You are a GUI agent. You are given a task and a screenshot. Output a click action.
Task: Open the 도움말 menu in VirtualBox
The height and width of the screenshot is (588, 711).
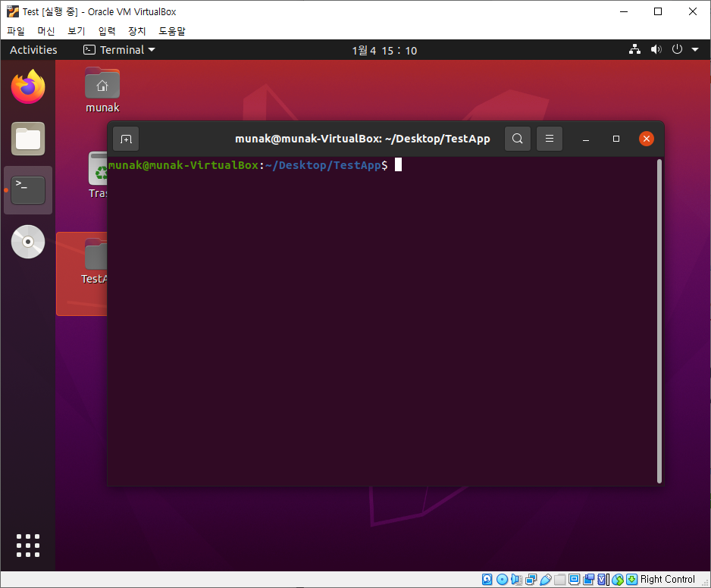click(x=172, y=31)
